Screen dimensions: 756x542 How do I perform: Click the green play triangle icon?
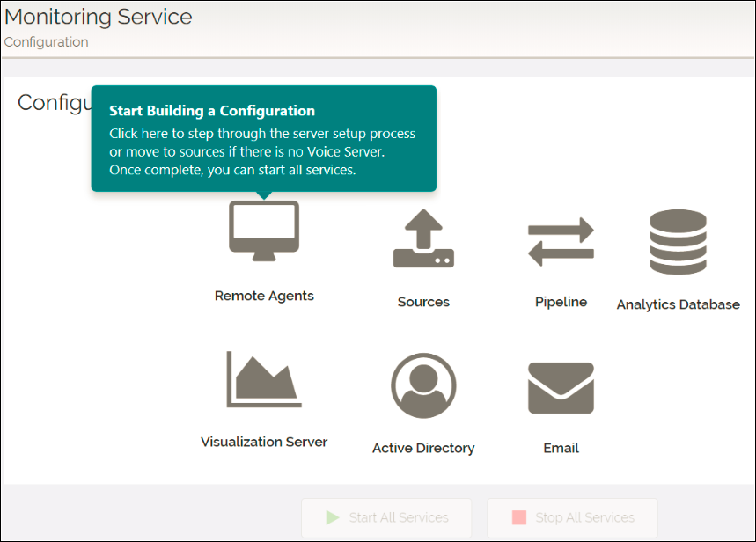point(332,517)
